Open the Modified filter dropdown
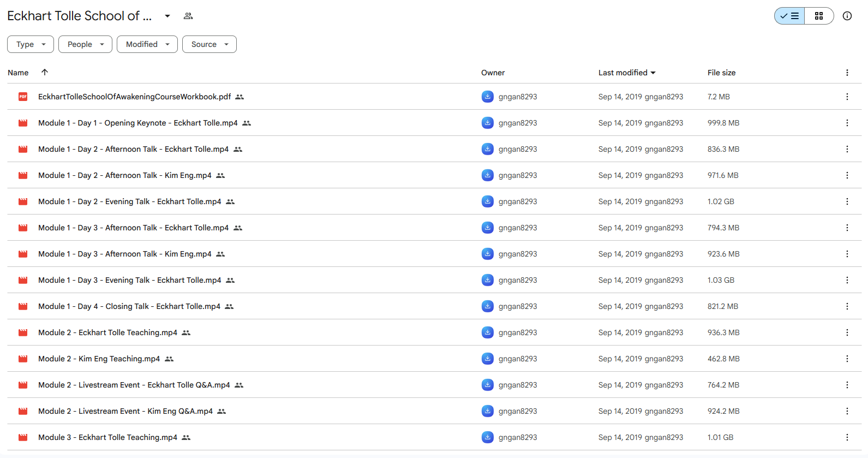 coord(147,44)
